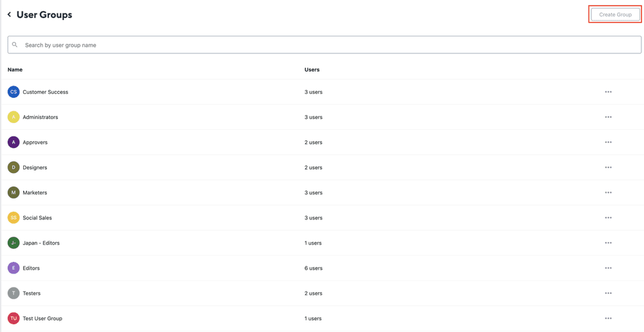
Task: Click the magnifier search icon
Action: [x=15, y=45]
